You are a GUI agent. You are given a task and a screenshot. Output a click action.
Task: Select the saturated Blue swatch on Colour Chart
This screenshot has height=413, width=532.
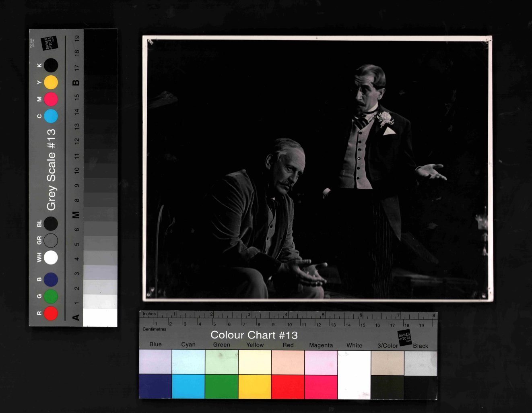[x=155, y=386]
